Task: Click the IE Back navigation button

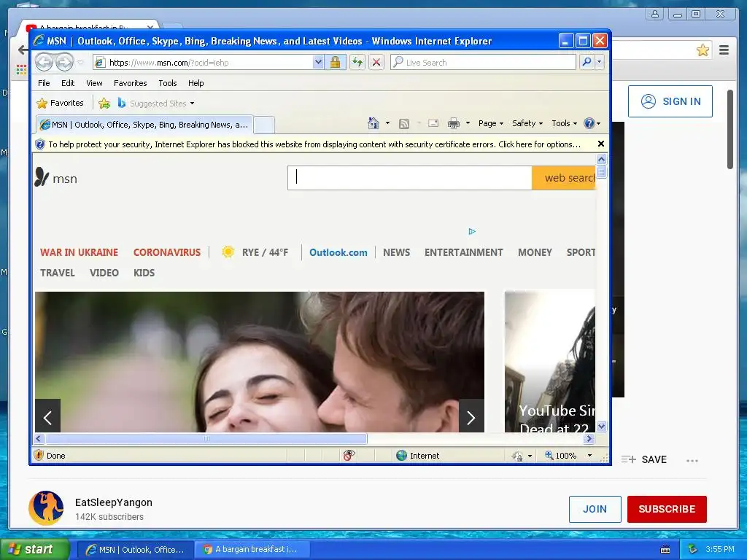Action: point(44,62)
